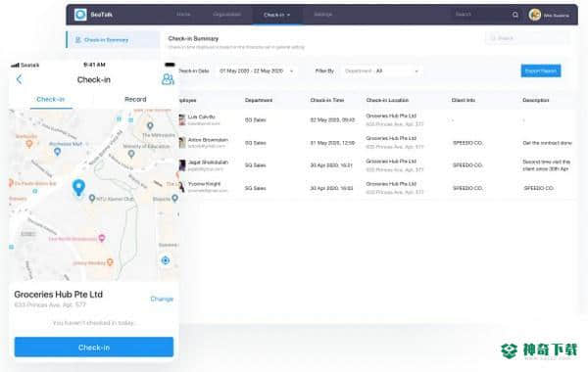Click the SeaTalk logo icon
The height and width of the screenshot is (372, 588).
(80, 15)
